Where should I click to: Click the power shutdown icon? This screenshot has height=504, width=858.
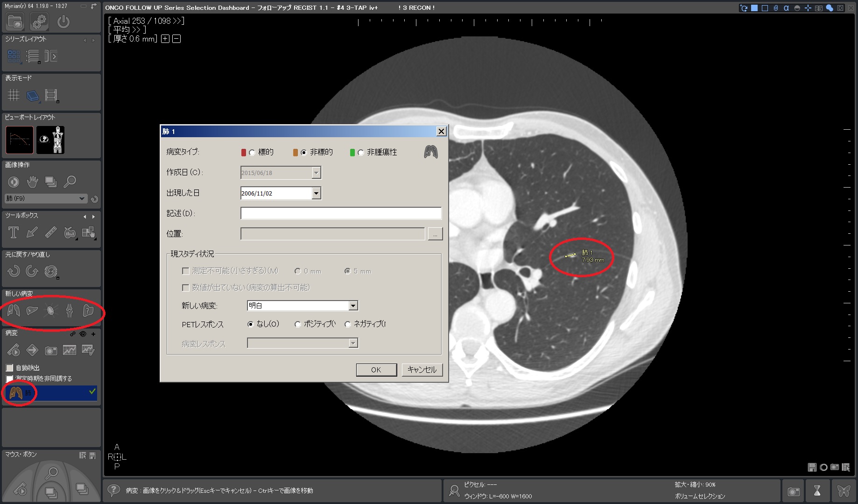(63, 22)
